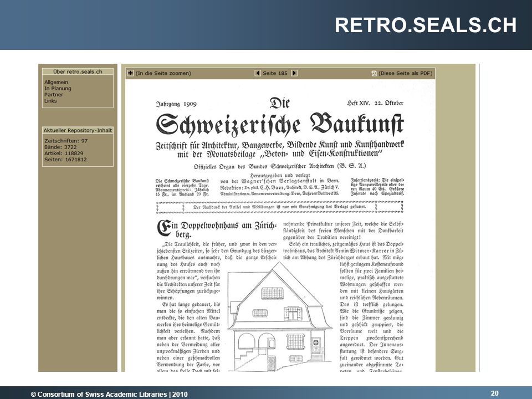Viewport: 532px width, 399px height.
Task: Click RETRO.SEALS.CH slide title
Action: point(426,25)
